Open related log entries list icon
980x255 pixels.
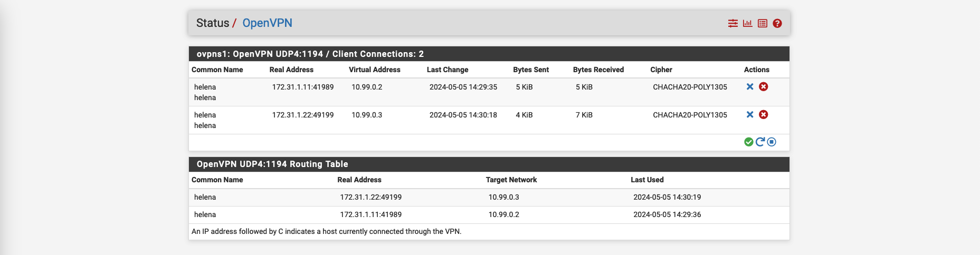click(x=762, y=23)
